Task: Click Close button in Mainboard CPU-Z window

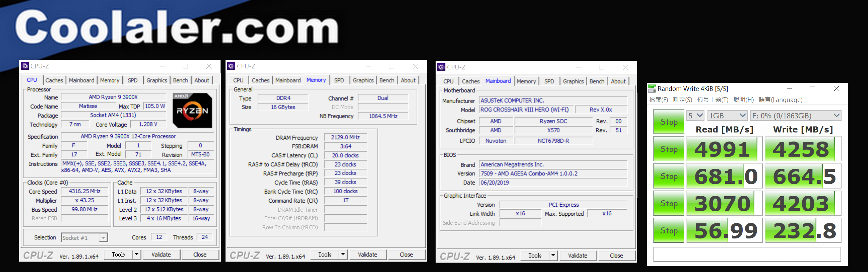Action: click(616, 256)
